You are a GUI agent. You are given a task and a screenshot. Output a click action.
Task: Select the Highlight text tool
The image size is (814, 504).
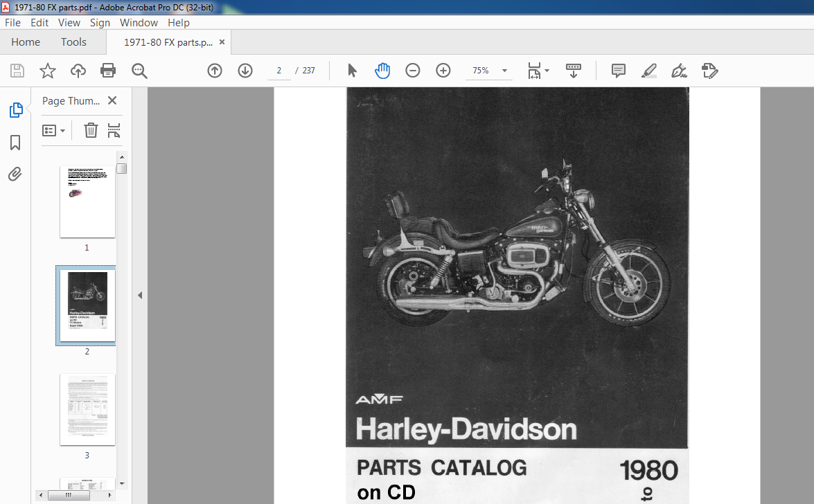[x=649, y=71]
